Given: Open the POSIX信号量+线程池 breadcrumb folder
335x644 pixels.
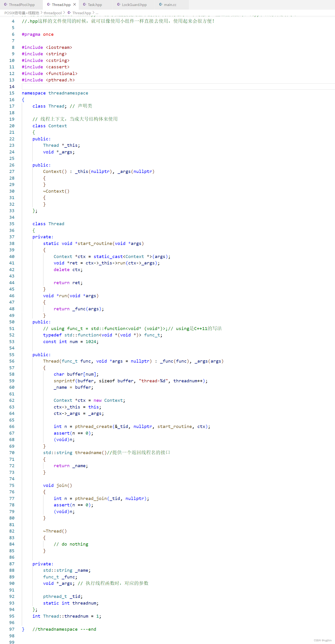Looking at the screenshot, I should coord(22,13).
